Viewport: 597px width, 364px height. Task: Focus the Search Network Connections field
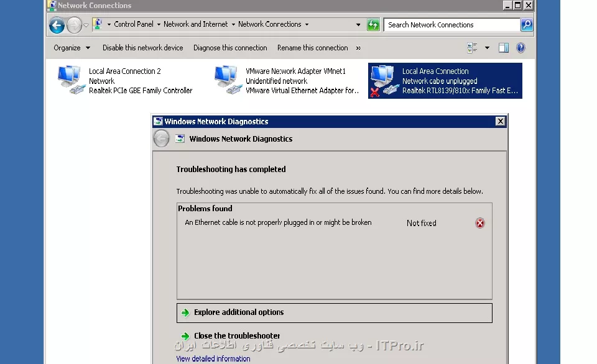[451, 25]
